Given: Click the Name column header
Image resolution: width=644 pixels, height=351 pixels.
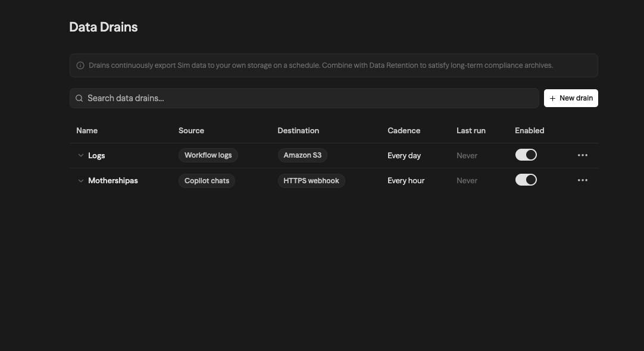Looking at the screenshot, I should (x=87, y=130).
